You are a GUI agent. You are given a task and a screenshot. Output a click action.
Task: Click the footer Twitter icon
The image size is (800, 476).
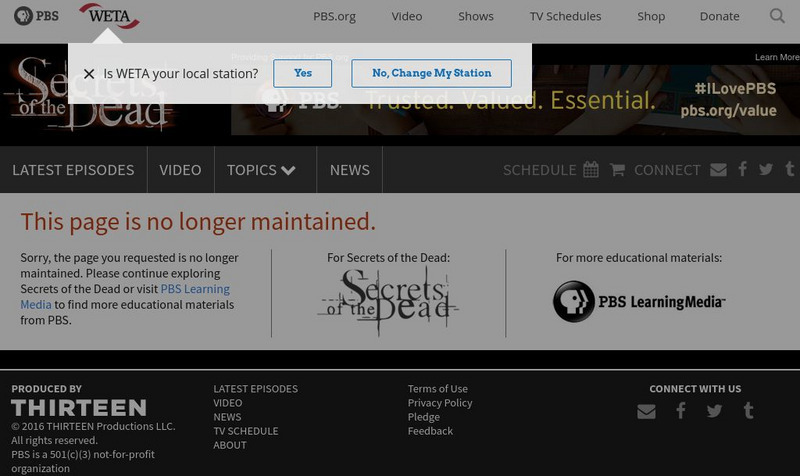coord(714,411)
